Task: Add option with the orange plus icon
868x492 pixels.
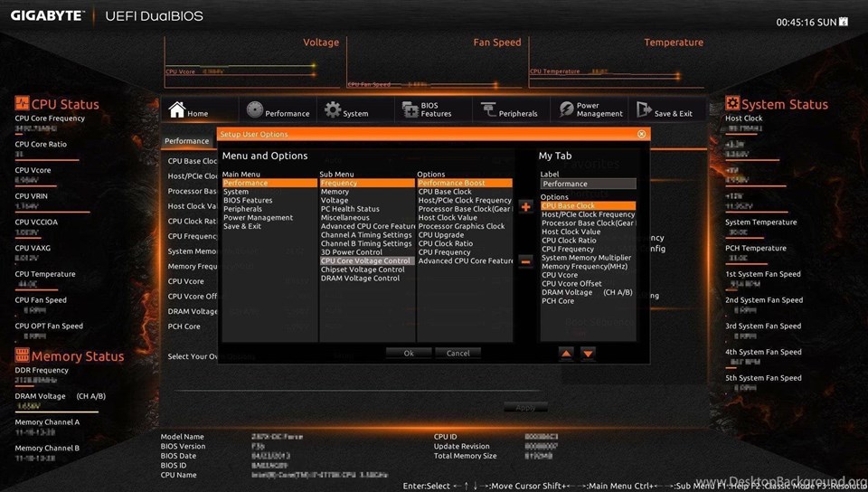Action: pyautogui.click(x=526, y=207)
